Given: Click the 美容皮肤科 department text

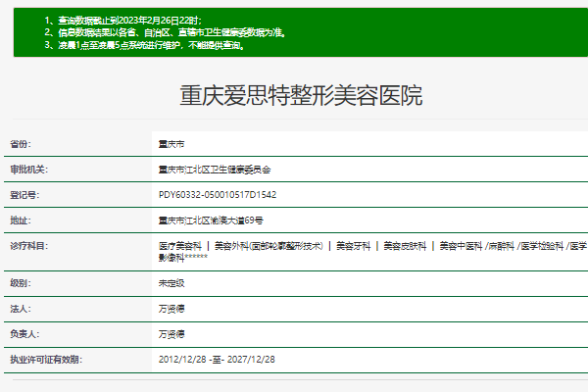Looking at the screenshot, I should (x=405, y=246).
